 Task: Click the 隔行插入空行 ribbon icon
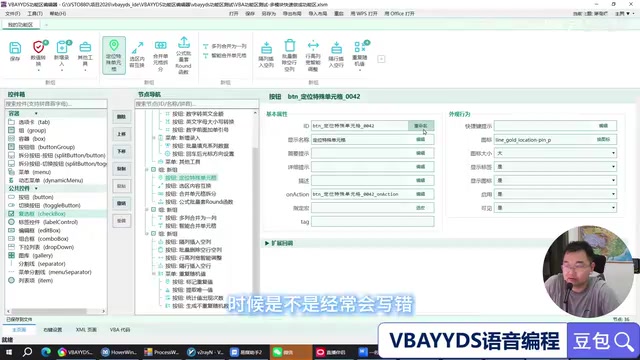click(x=336, y=48)
